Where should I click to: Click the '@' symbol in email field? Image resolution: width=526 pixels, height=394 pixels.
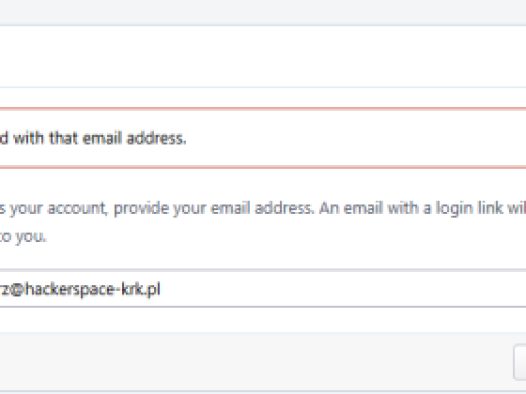point(16,289)
